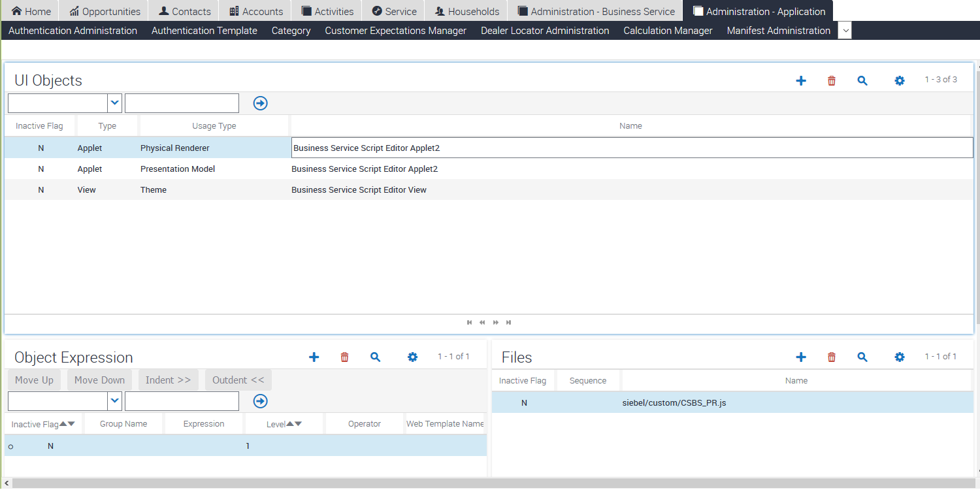The image size is (980, 490).
Task: Select the Object Expression row radio indicator
Action: click(x=10, y=447)
